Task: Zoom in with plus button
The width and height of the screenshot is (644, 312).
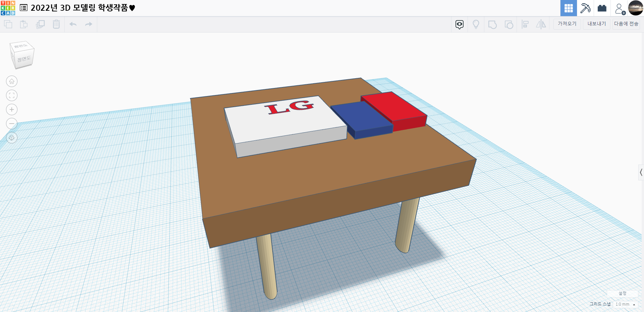Action: pyautogui.click(x=12, y=109)
